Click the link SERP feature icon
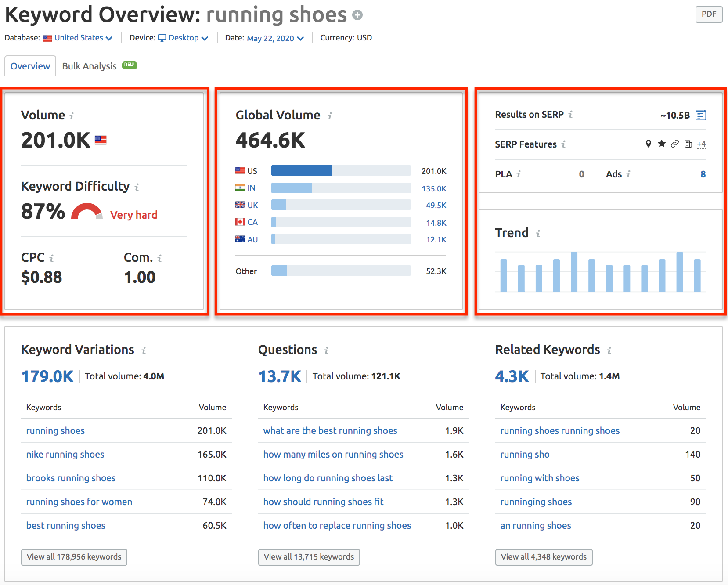728x585 pixels. (x=675, y=144)
